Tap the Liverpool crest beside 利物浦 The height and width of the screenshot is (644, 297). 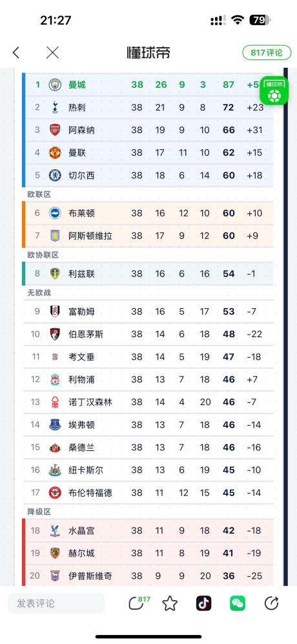55,380
